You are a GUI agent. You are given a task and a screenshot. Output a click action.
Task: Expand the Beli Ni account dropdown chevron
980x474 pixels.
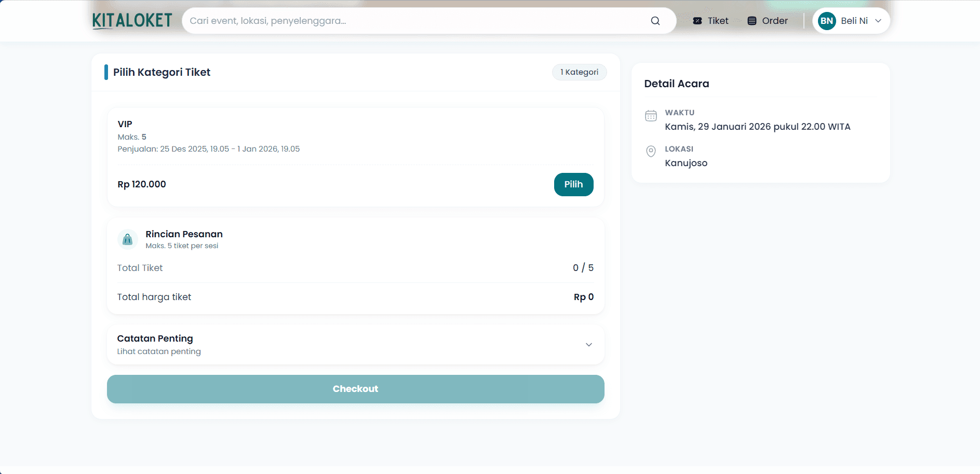pos(878,21)
